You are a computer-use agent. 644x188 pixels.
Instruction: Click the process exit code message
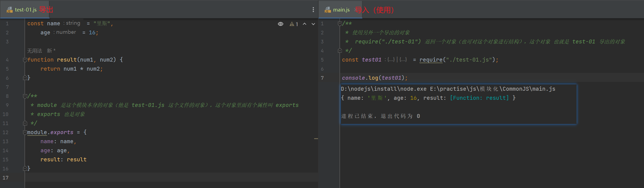tap(380, 116)
